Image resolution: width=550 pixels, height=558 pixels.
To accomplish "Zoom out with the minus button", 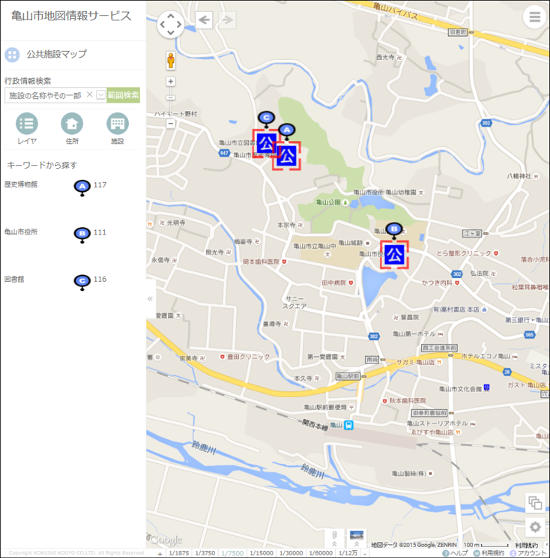I will (x=171, y=123).
